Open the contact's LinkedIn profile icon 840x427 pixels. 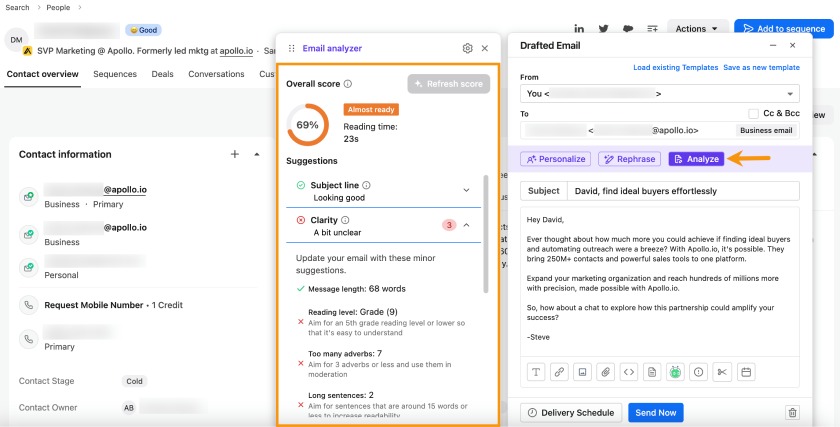579,29
